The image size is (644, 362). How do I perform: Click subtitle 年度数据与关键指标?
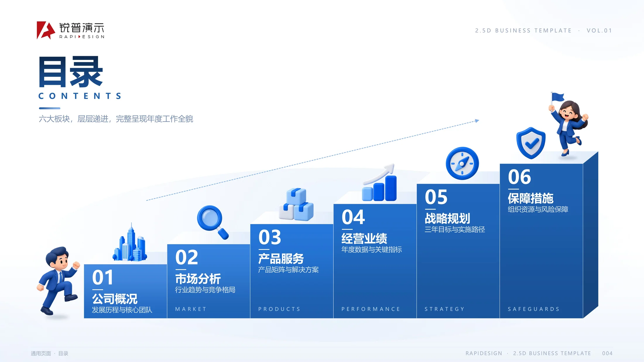point(371,249)
